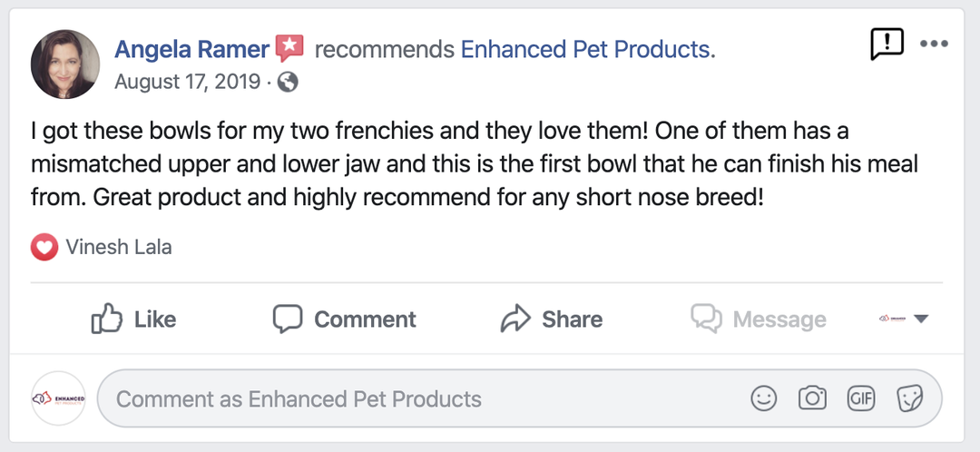Screen dimensions: 980x452
Task: Click the Message button
Action: pos(759,319)
